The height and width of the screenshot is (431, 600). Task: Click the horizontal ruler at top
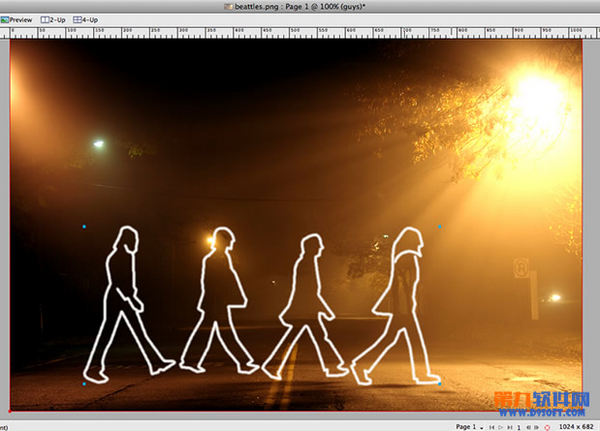point(300,32)
